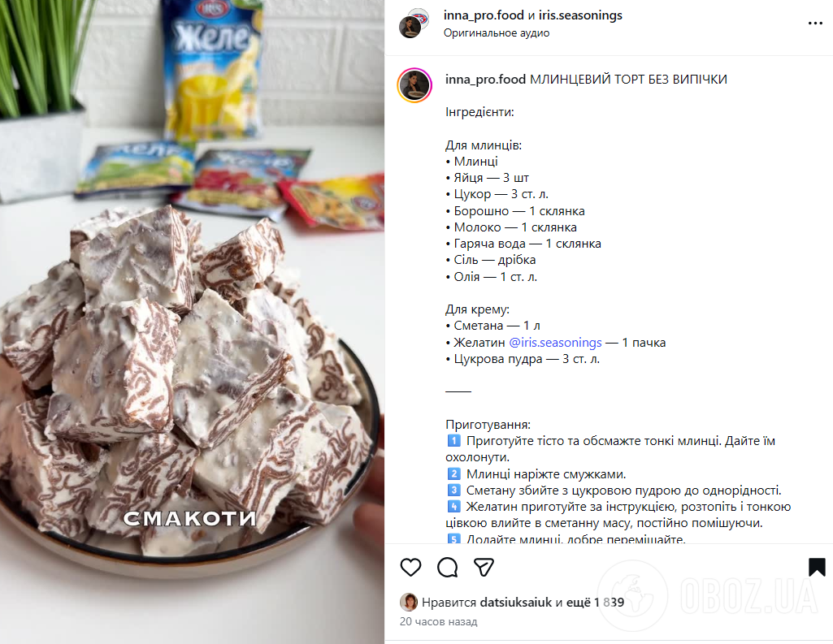Like the post with heart icon
This screenshot has height=644, width=833.
[410, 567]
